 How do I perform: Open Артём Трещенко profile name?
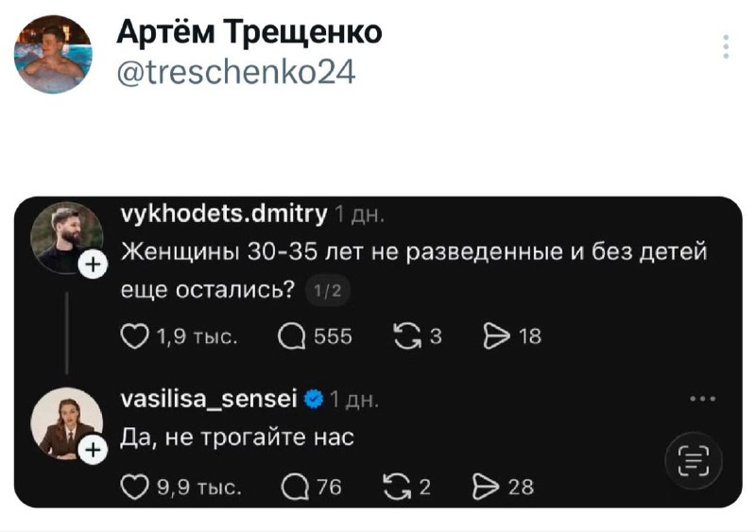tap(249, 33)
